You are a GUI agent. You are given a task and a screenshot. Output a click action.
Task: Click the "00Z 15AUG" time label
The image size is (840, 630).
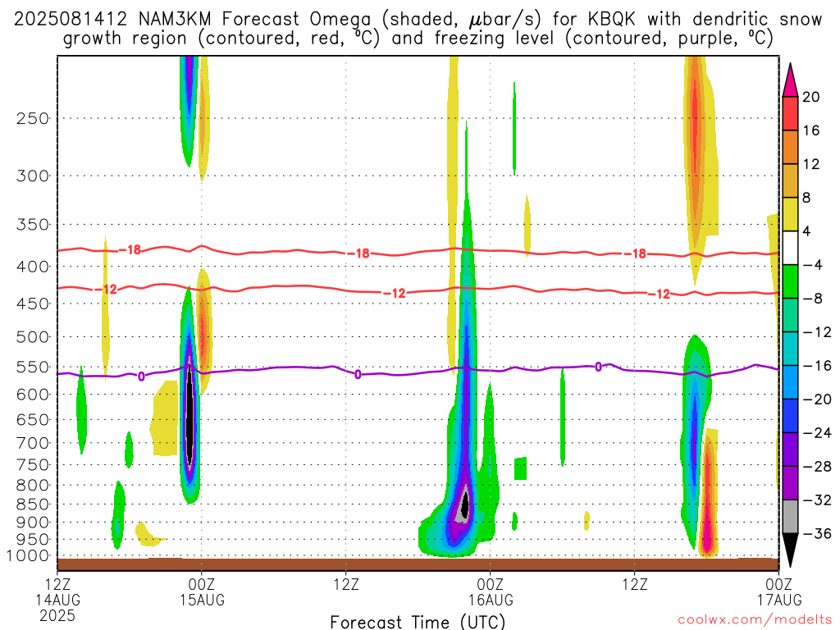point(202,592)
